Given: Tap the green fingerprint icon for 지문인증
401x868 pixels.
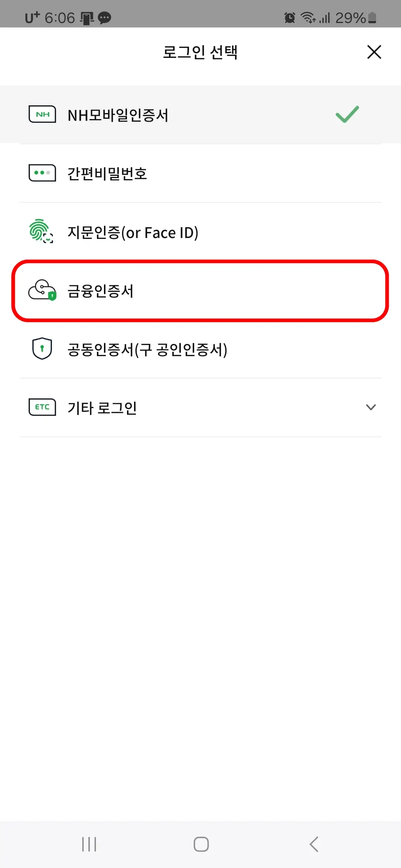Looking at the screenshot, I should [42, 233].
